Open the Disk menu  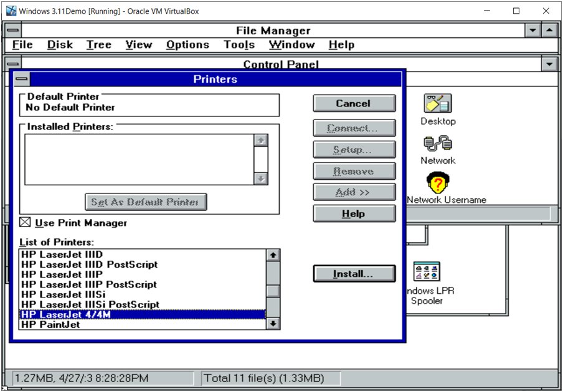(60, 44)
